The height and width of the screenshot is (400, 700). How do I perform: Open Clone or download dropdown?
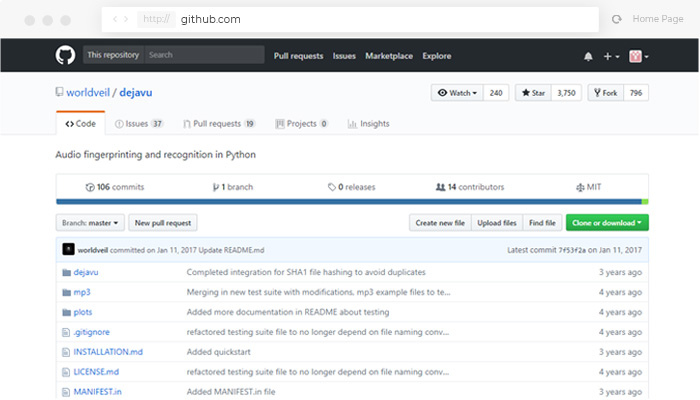607,223
